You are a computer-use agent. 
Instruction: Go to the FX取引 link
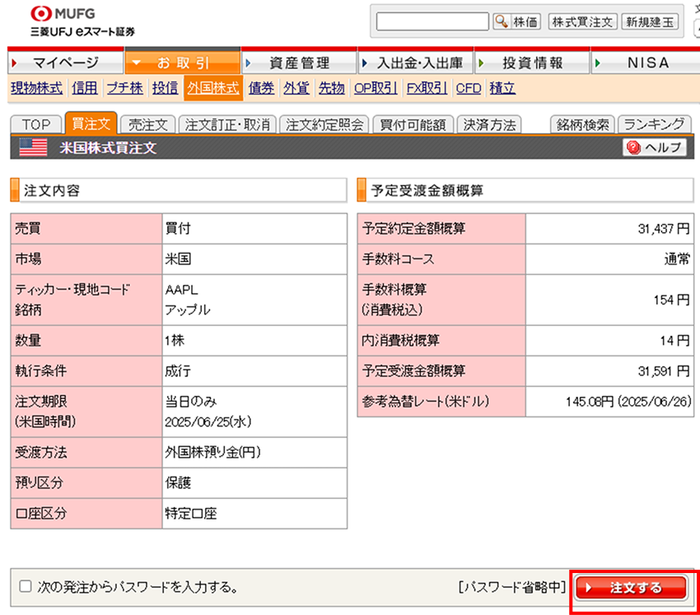coord(427,87)
